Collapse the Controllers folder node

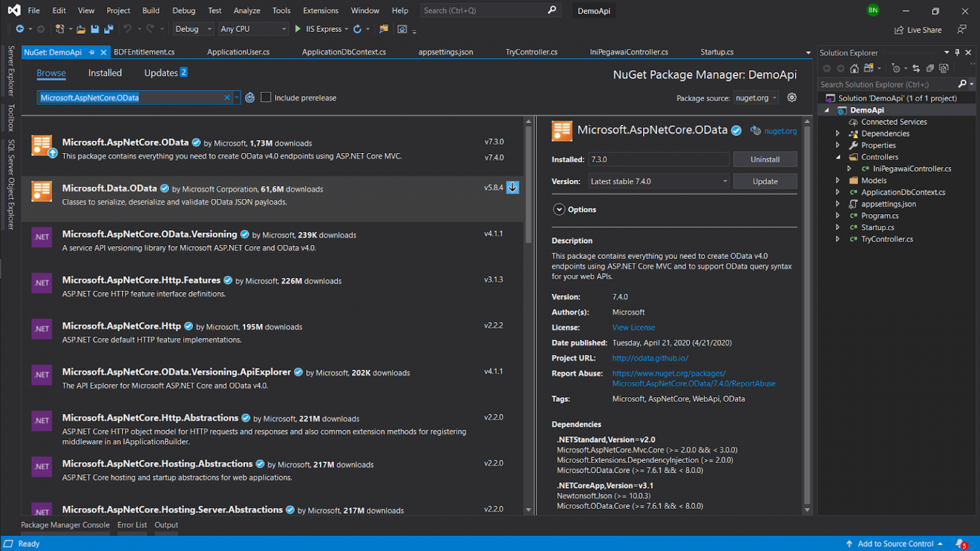[838, 157]
